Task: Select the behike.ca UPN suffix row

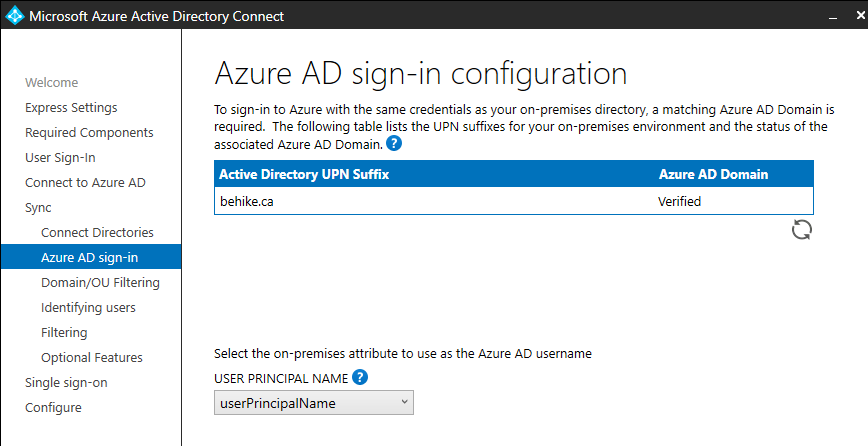Action: (x=513, y=201)
